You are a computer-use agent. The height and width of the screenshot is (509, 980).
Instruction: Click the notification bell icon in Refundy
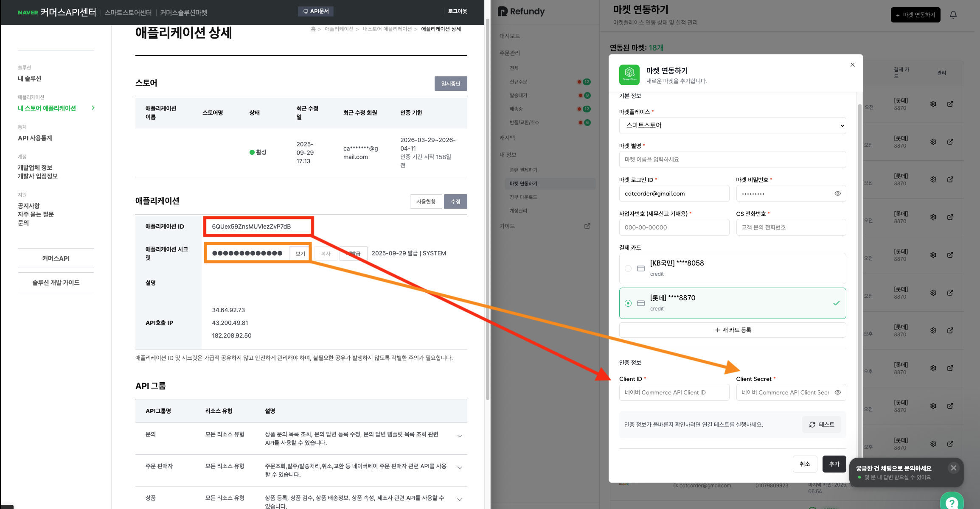click(953, 15)
